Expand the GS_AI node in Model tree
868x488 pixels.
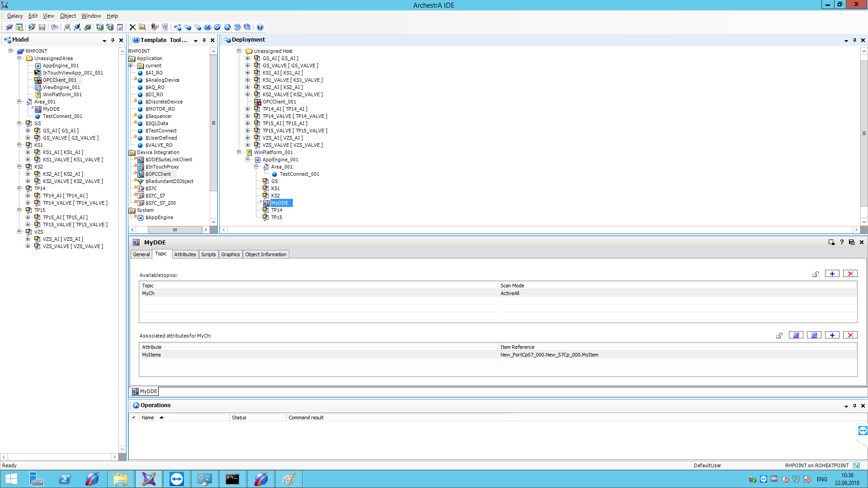tap(28, 131)
